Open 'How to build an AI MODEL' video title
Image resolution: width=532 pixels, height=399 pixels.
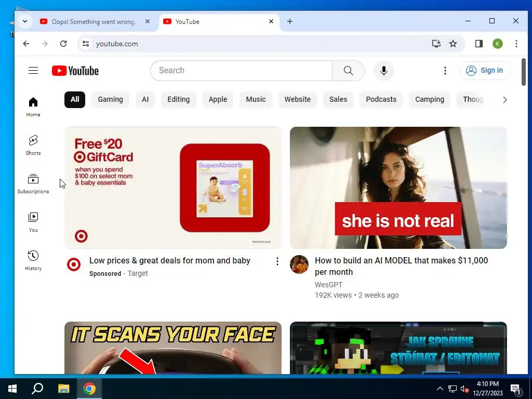tap(402, 266)
